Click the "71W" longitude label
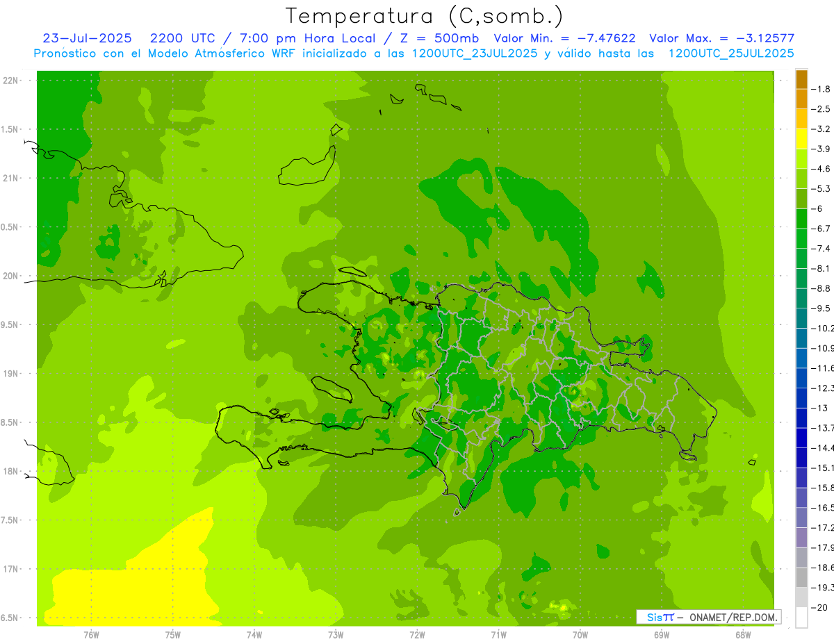This screenshot has width=834, height=644. pos(498,634)
